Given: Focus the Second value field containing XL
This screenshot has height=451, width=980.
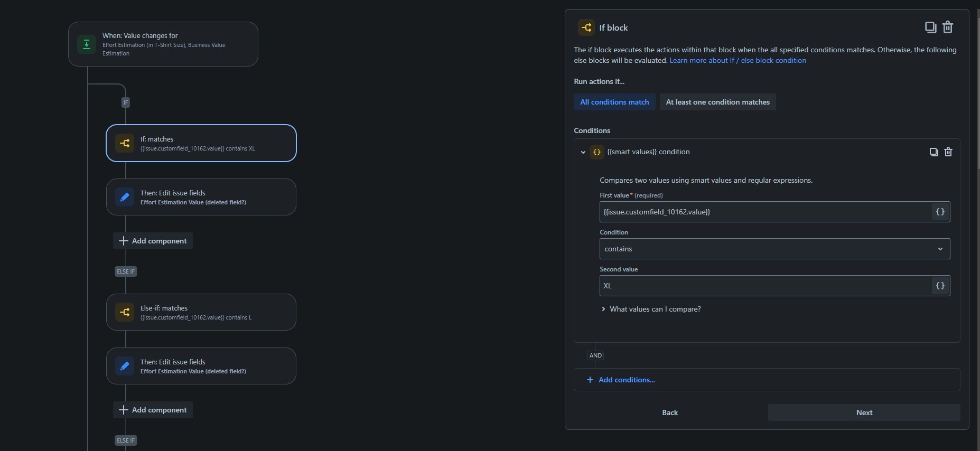Looking at the screenshot, I should pos(766,286).
